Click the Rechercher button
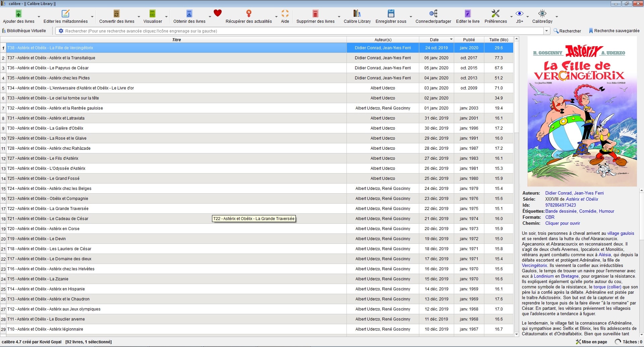Viewport: 644px width, 347px height. (x=567, y=31)
